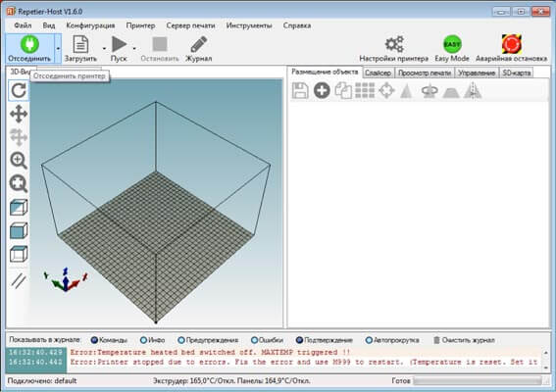Enable the Ошибки log filter
The width and height of the screenshot is (556, 392).
tap(267, 340)
